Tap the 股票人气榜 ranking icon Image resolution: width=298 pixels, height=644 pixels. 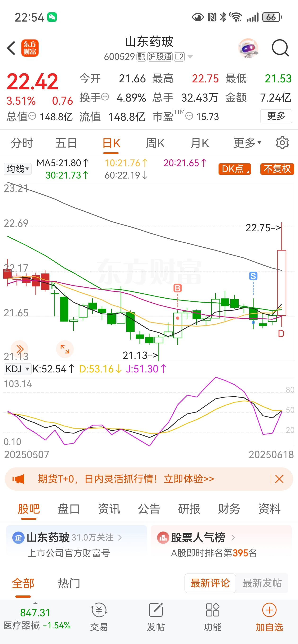tap(163, 538)
